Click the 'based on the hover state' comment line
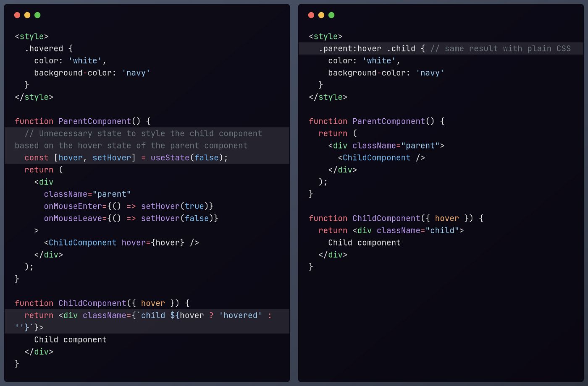The height and width of the screenshot is (386, 588). tap(131, 146)
